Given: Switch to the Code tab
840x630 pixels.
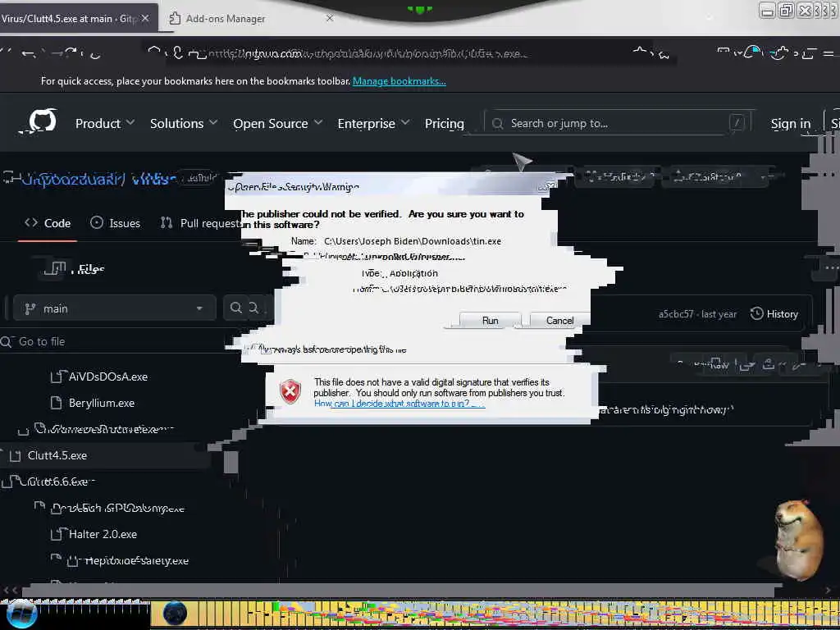Looking at the screenshot, I should [x=48, y=223].
